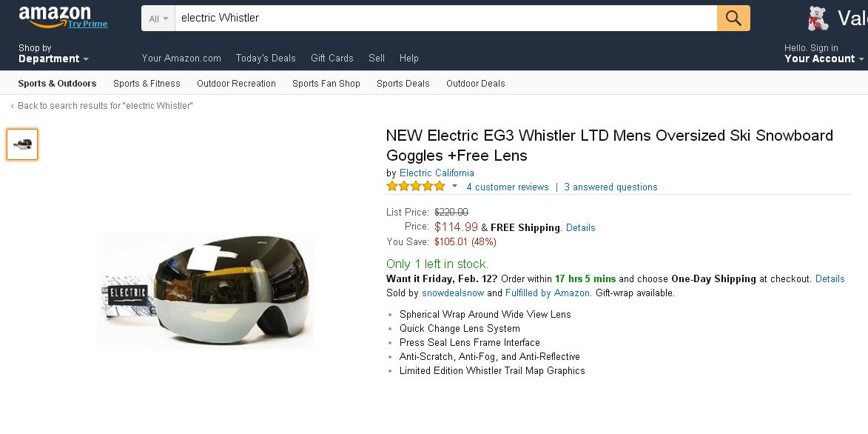Screen dimensions: 868x434
Task: Click the Try Prime link
Action: 87,24
